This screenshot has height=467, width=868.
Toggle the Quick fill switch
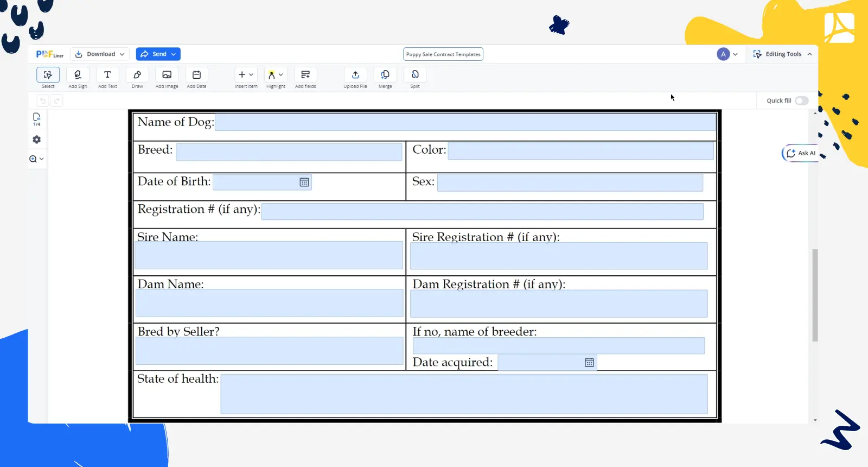coord(802,101)
